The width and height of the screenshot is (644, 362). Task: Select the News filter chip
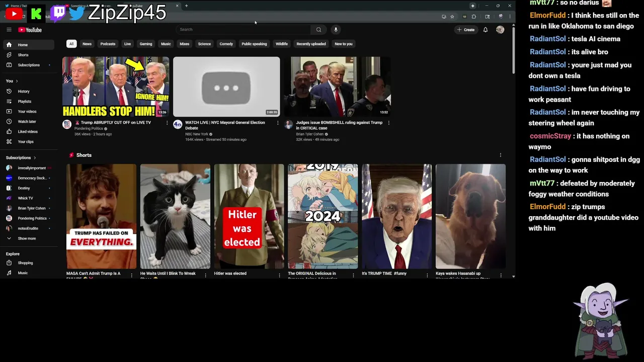tap(87, 44)
